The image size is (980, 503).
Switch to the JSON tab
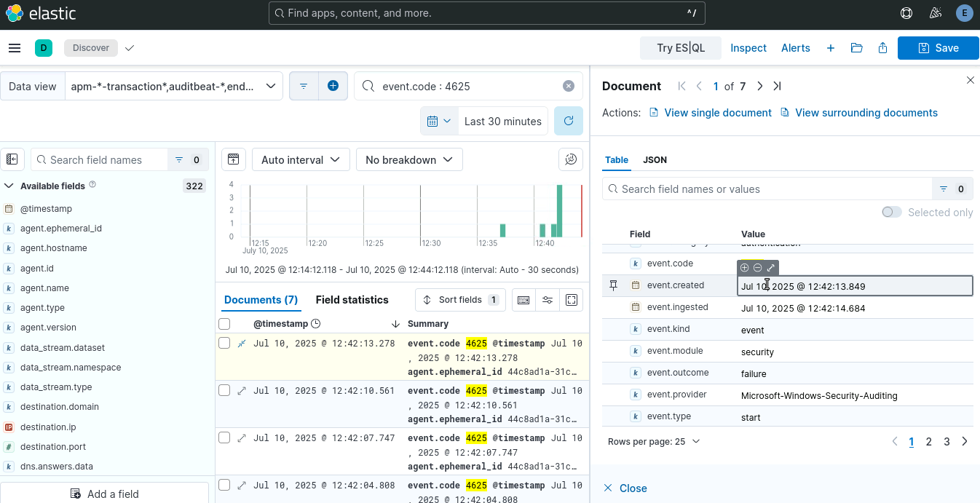tap(655, 159)
